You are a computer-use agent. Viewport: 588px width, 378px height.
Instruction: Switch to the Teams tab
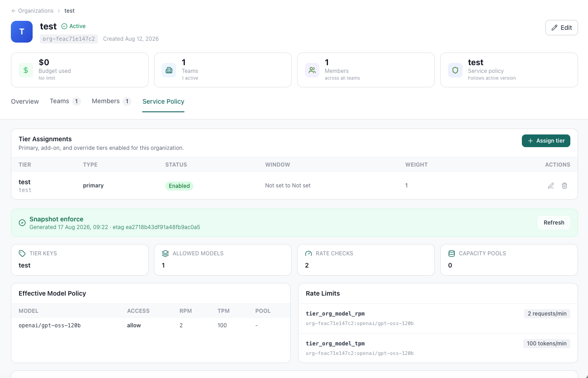[65, 101]
